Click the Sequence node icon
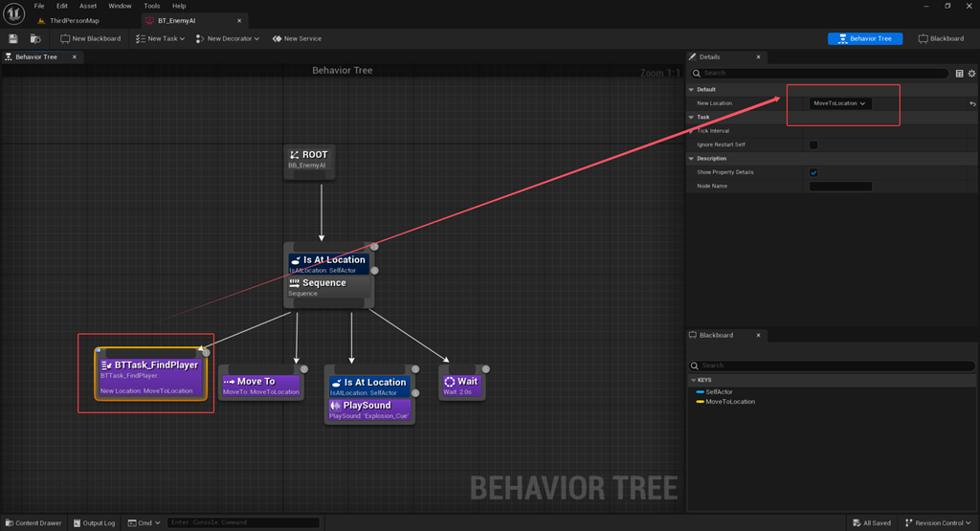The height and width of the screenshot is (531, 980). [295, 283]
